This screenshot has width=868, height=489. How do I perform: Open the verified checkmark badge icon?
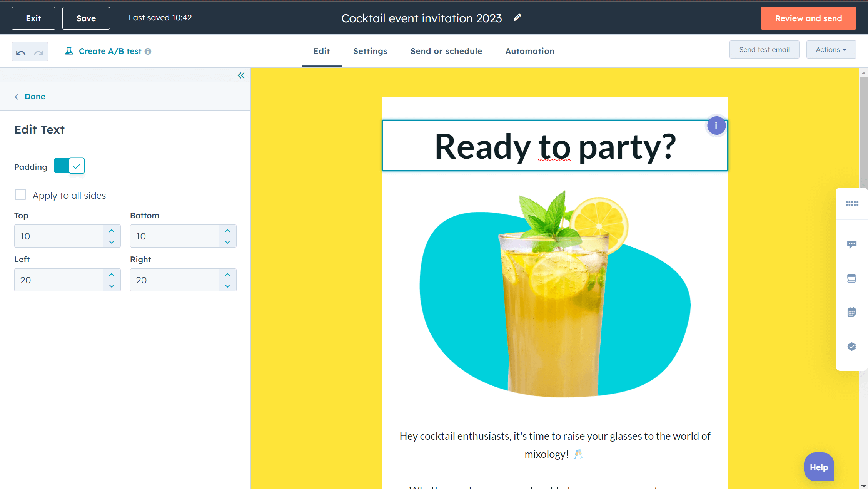pos(852,347)
